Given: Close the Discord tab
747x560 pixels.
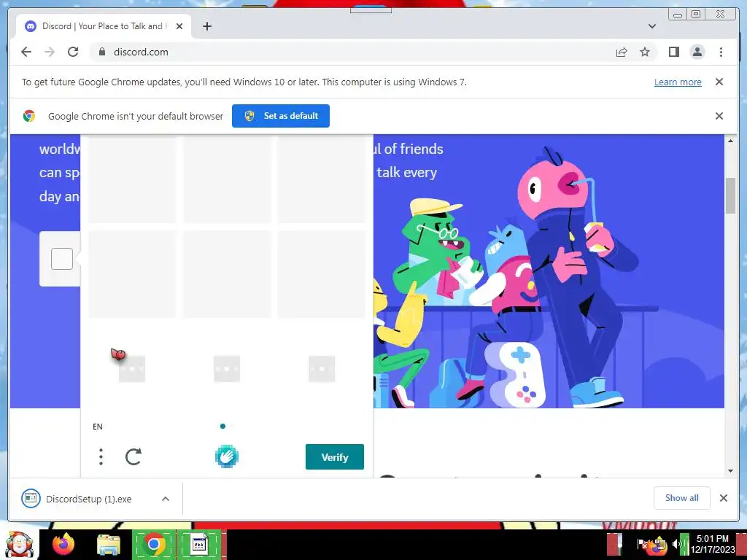Looking at the screenshot, I should click(179, 26).
